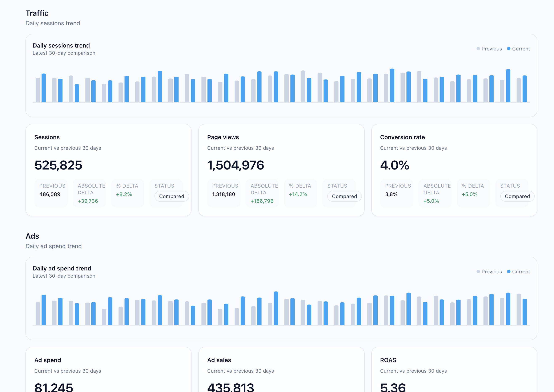Click the previous sessions value 486,089

[x=50, y=194]
